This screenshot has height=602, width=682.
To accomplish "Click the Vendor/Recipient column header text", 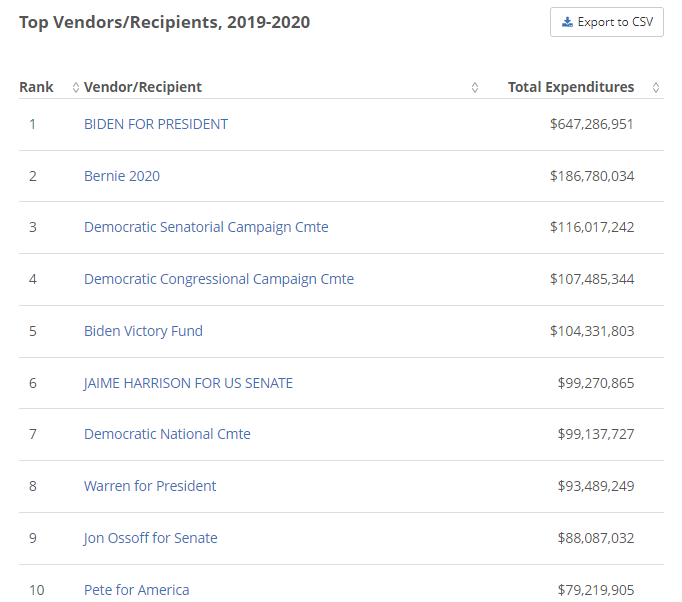I will click(x=143, y=87).
